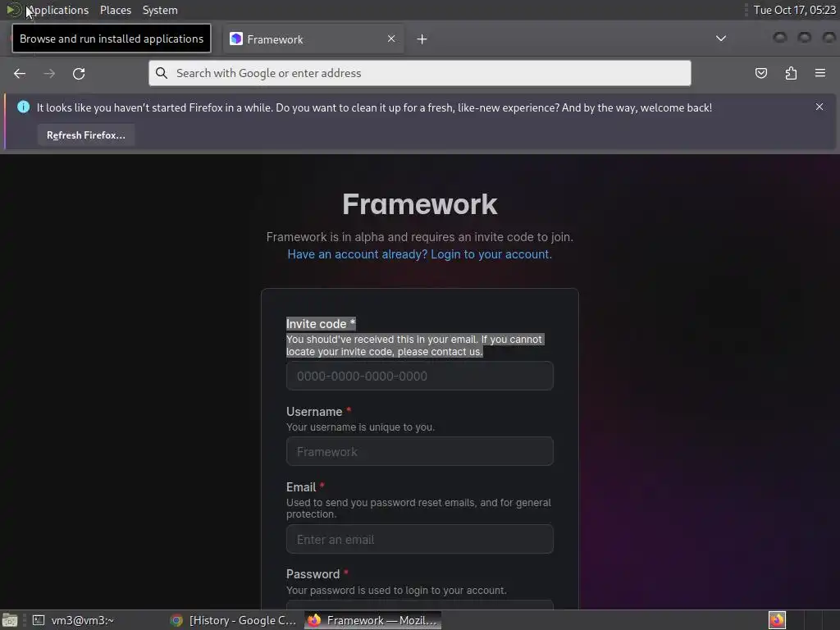Switch to History - Google Chrome taskbar window
Screen dimensions: 840x630
point(233,620)
